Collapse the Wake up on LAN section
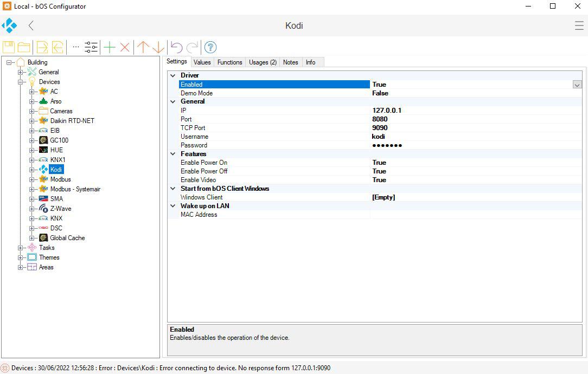Image resolution: width=588 pixels, height=374 pixels. [x=173, y=206]
